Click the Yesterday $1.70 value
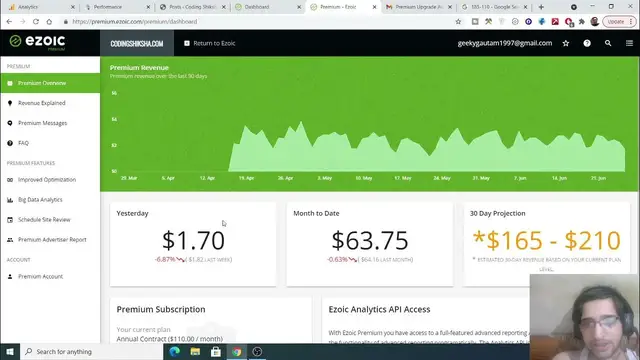 point(193,240)
